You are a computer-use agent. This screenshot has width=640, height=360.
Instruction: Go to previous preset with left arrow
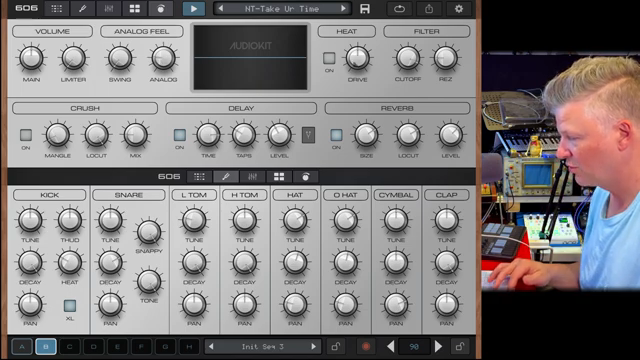tap(221, 9)
